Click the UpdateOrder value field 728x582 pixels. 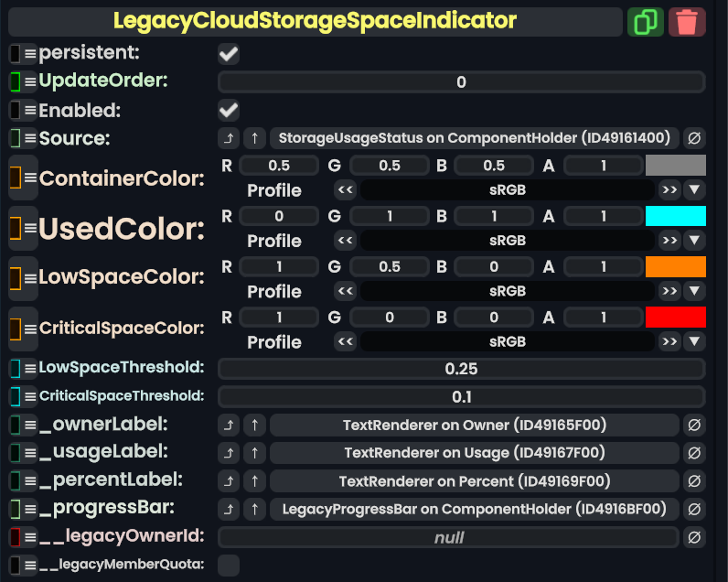coord(461,82)
